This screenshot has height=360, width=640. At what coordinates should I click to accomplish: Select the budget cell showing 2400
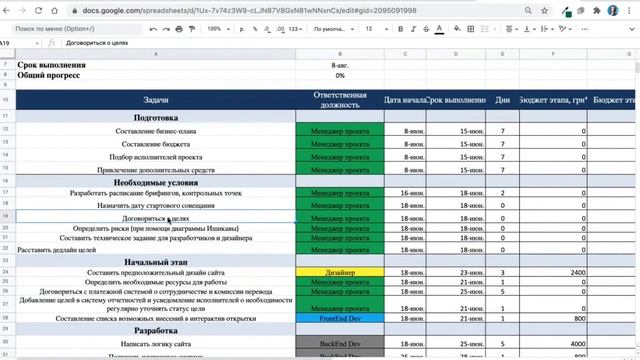click(x=553, y=272)
